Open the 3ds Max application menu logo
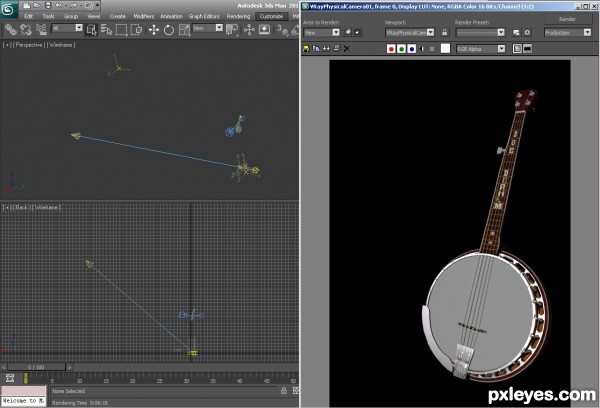The width and height of the screenshot is (600, 408). click(x=8, y=9)
